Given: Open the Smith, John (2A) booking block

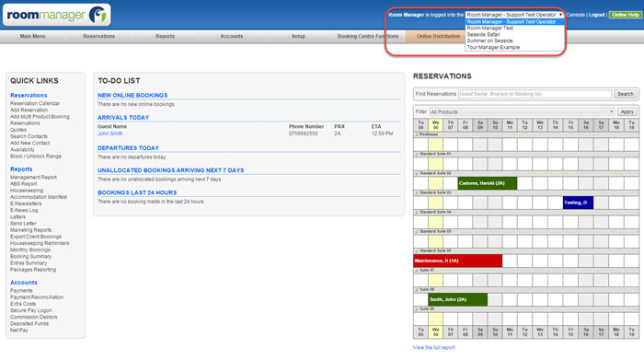Looking at the screenshot, I should coord(457,299).
